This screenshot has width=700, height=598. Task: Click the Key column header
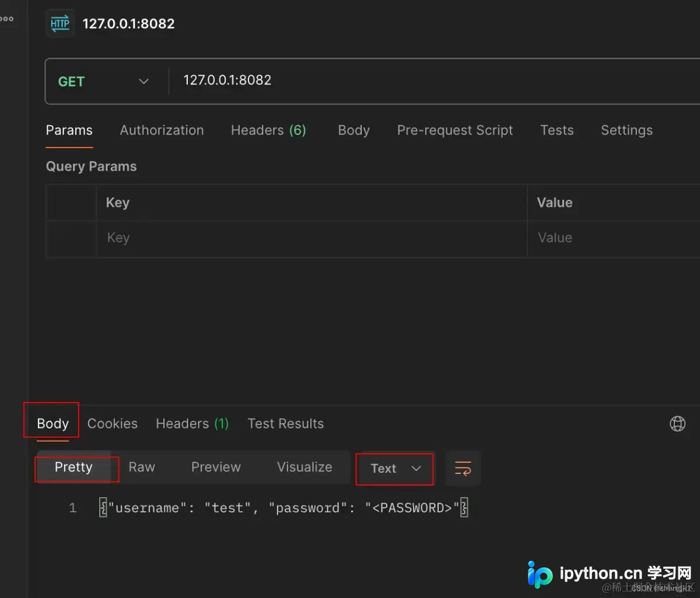tap(118, 203)
